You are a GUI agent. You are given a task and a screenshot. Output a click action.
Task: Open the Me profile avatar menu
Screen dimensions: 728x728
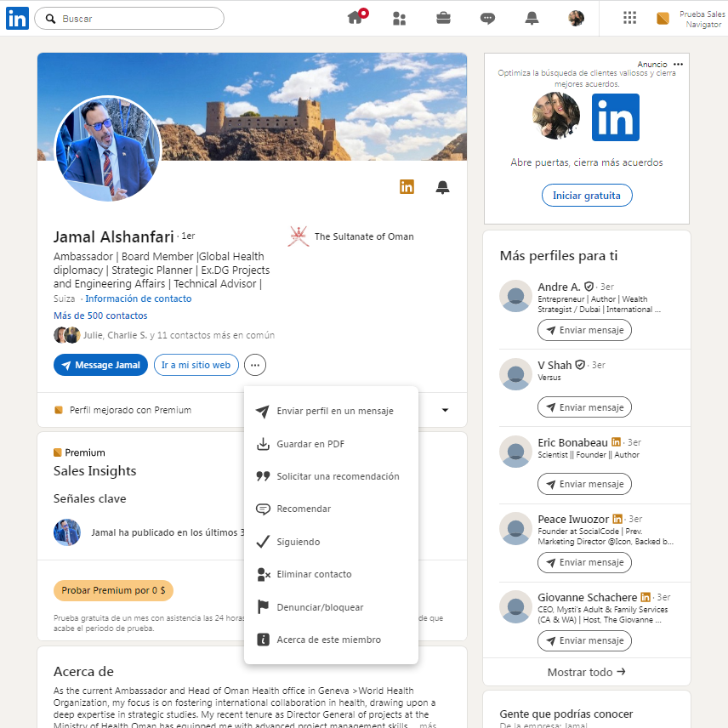pyautogui.click(x=576, y=18)
